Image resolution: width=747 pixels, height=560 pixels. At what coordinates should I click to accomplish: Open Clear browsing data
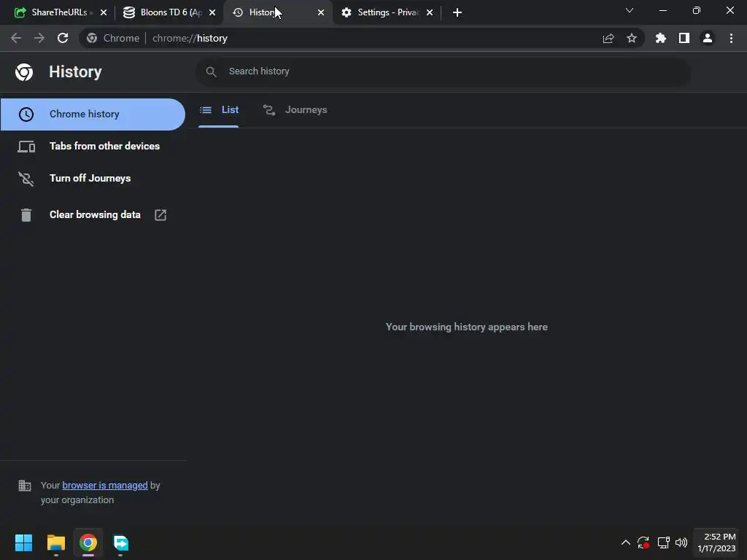(93, 215)
